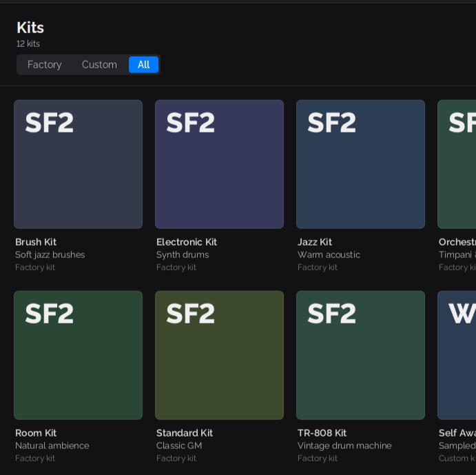
Task: Switch to the Custom kits filter
Action: click(x=99, y=65)
